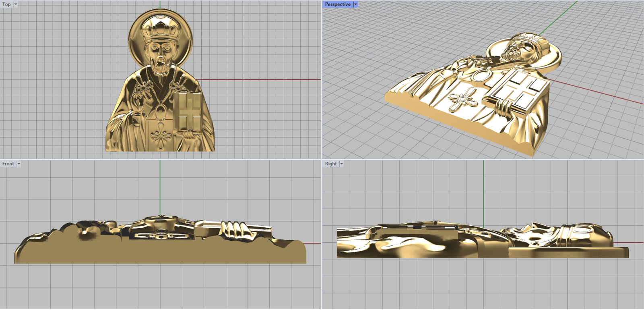Open the Front viewport dropdown arrow
This screenshot has width=644, height=310.
click(19, 164)
